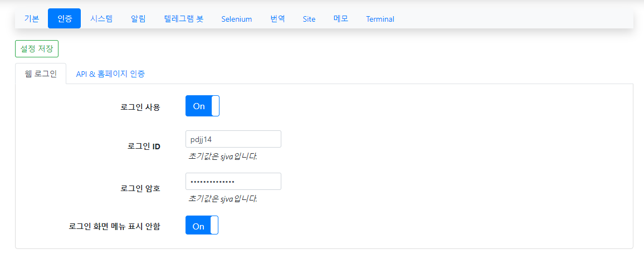Switch to API & 홈페이지 인증 sub-tab

[110, 74]
